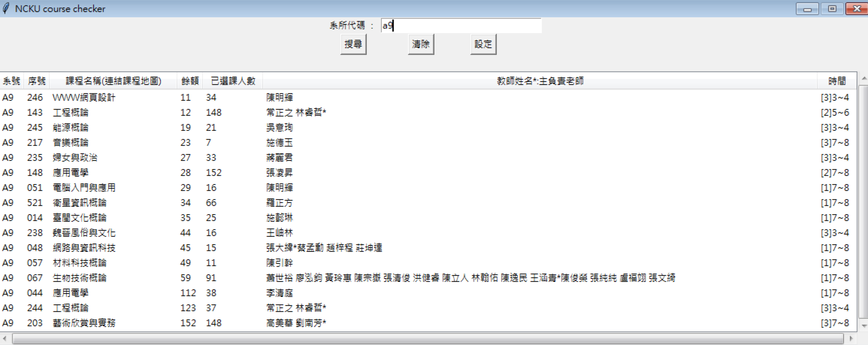The height and width of the screenshot is (345, 868).
Task: Click the feather icon in the title bar
Action: [x=6, y=8]
